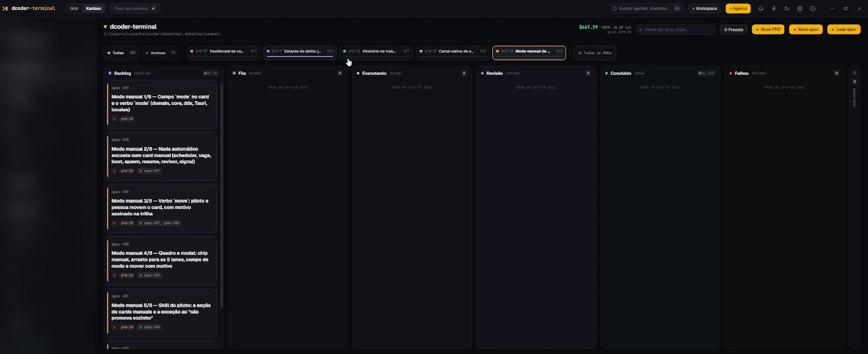Click the Concluído count badge 0 de 134
868x354 pixels.
(706, 73)
